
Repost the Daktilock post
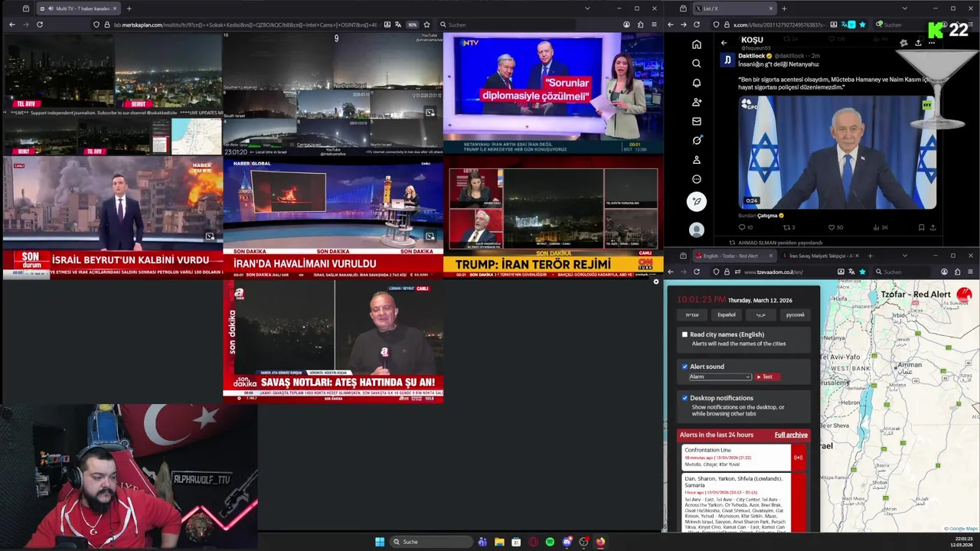(786, 227)
